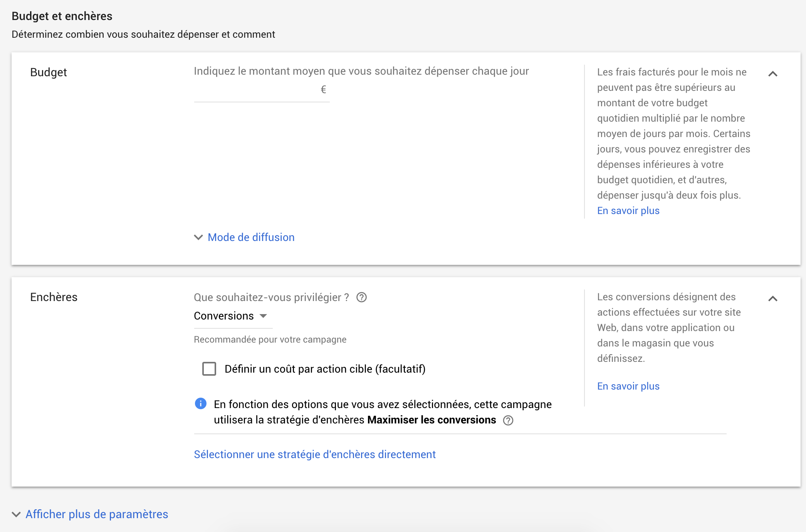Click the 'Enchères' section title

pyautogui.click(x=54, y=297)
